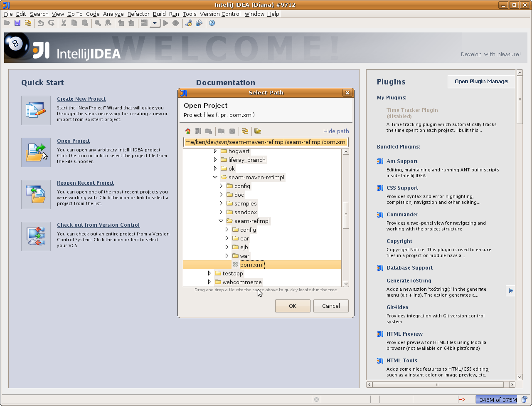Click the Save All toolbar icon

pos(17,23)
